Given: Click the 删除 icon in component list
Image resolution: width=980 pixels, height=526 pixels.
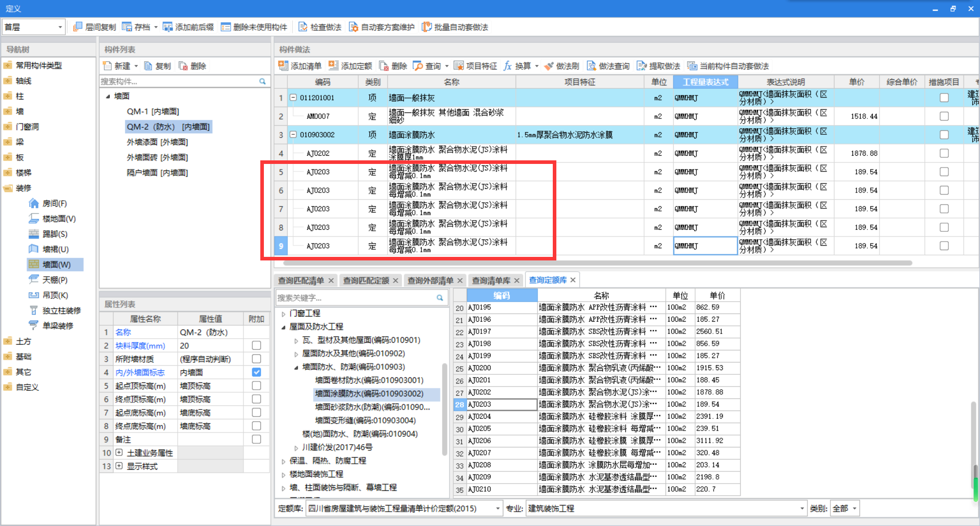Looking at the screenshot, I should [183, 66].
